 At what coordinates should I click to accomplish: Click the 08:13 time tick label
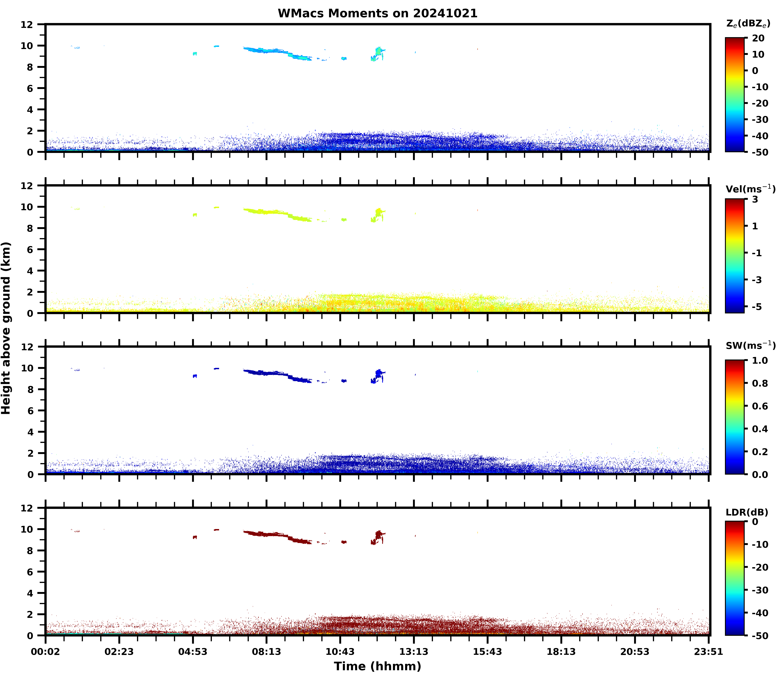tap(266, 652)
